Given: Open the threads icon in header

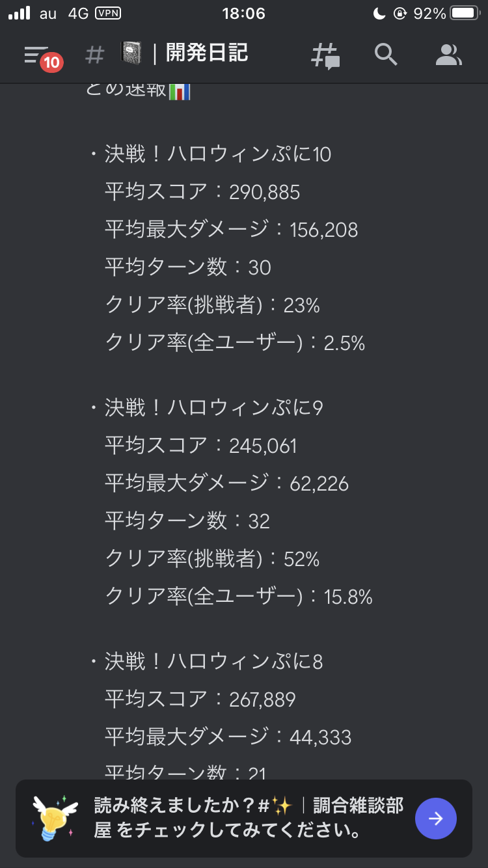Looking at the screenshot, I should tap(325, 56).
